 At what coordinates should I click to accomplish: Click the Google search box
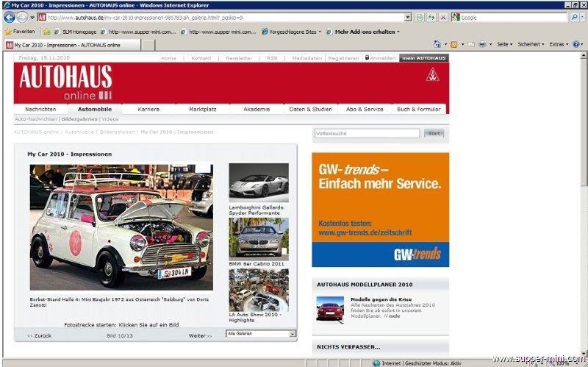512,17
